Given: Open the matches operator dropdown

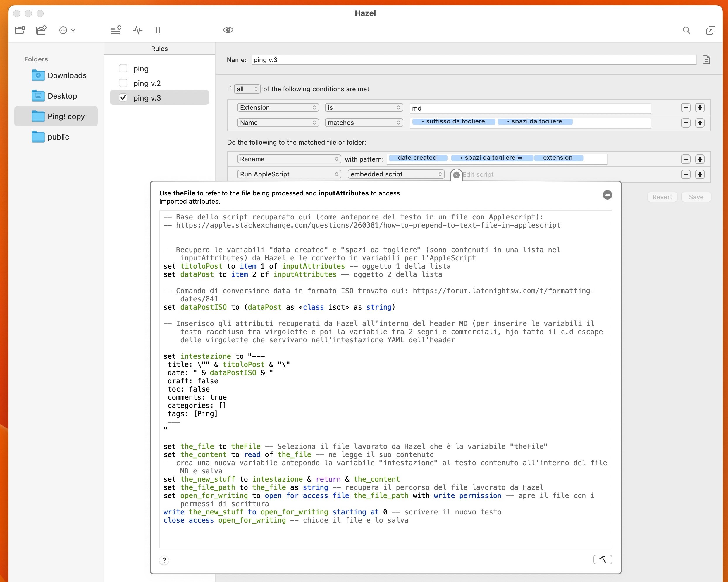Looking at the screenshot, I should [x=364, y=123].
